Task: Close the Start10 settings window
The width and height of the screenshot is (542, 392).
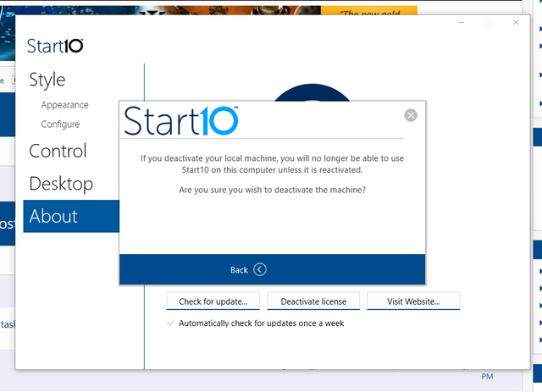Action: (x=516, y=23)
